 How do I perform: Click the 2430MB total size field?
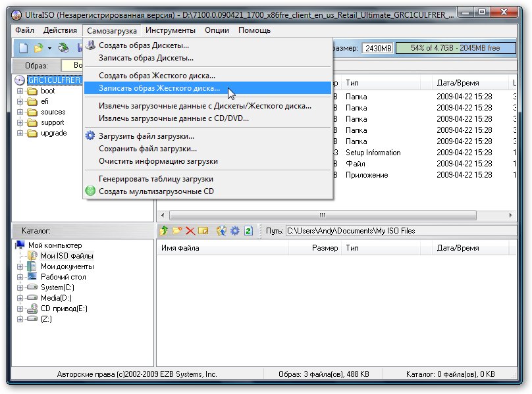(378, 48)
